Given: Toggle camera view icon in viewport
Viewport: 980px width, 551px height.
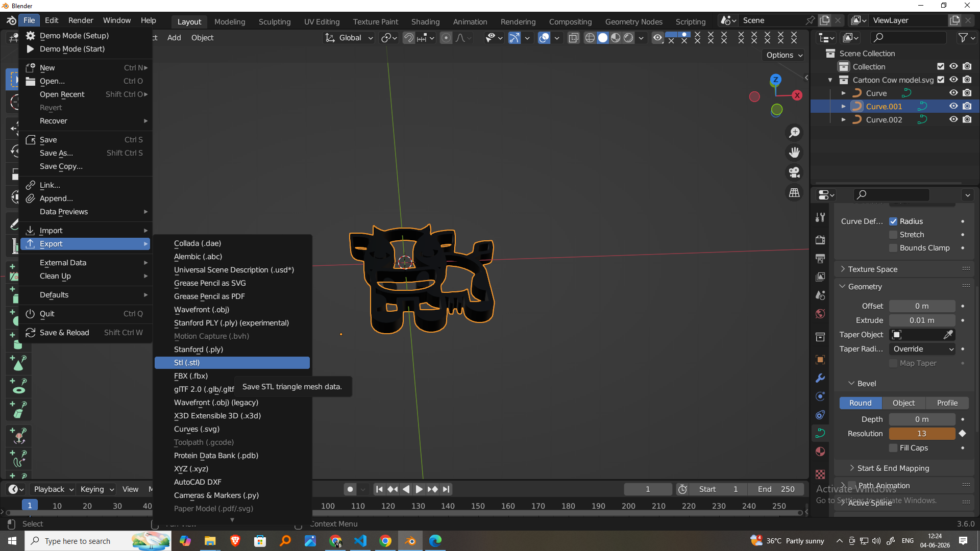Looking at the screenshot, I should pos(795,172).
